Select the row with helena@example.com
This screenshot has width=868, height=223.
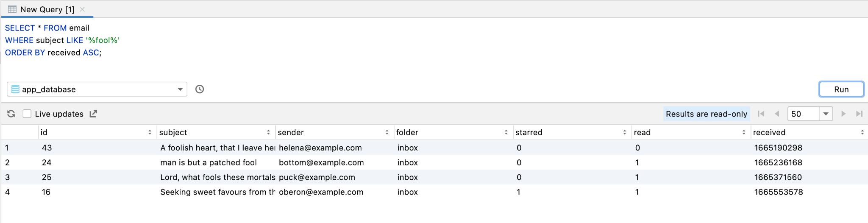pyautogui.click(x=320, y=148)
